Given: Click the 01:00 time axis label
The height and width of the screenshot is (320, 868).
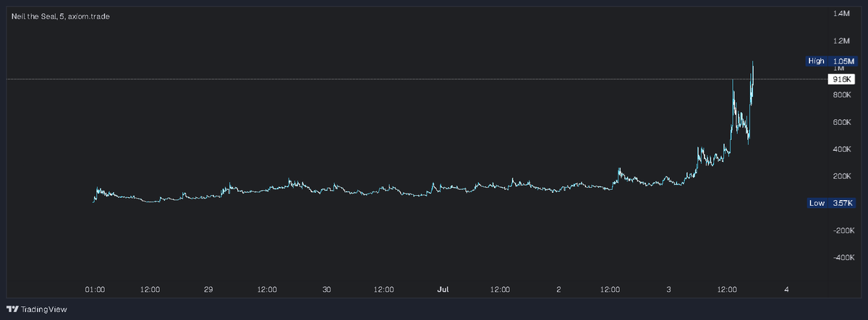Looking at the screenshot, I should click(x=95, y=290).
